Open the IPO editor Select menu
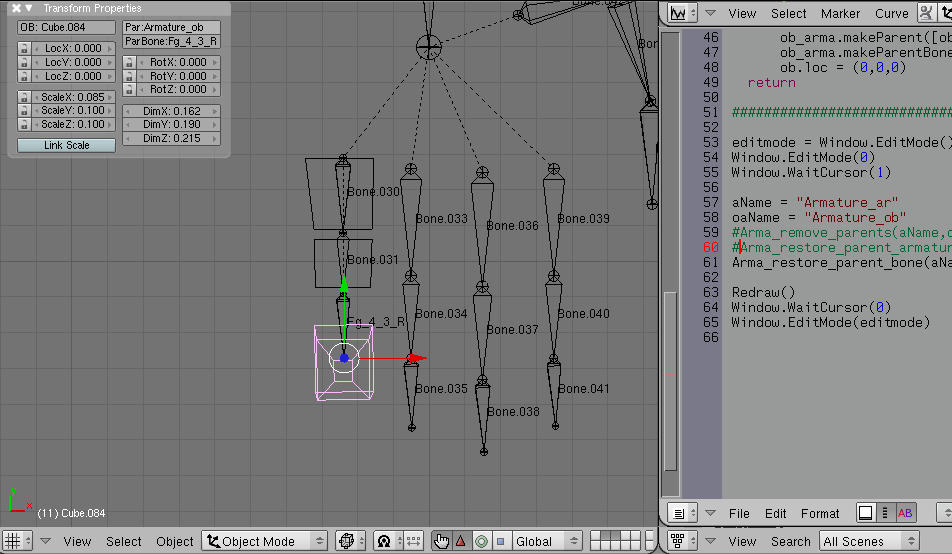The width and height of the screenshot is (952, 554). click(x=788, y=13)
